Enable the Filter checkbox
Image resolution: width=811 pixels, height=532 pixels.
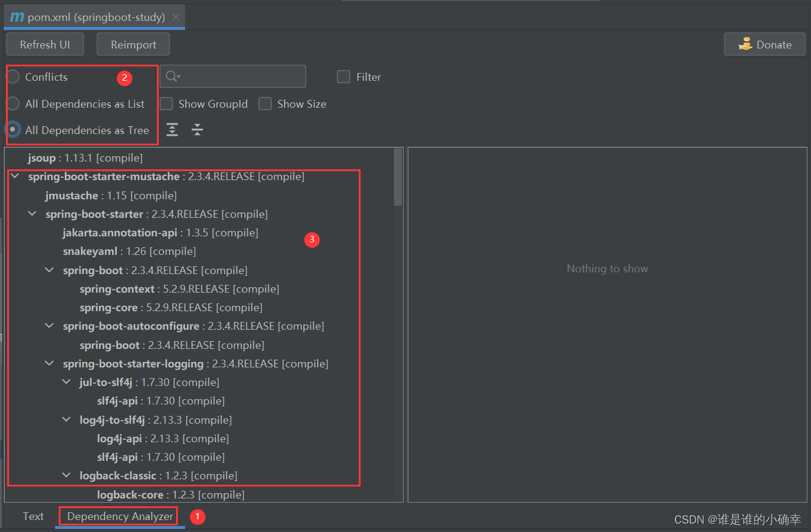point(343,77)
